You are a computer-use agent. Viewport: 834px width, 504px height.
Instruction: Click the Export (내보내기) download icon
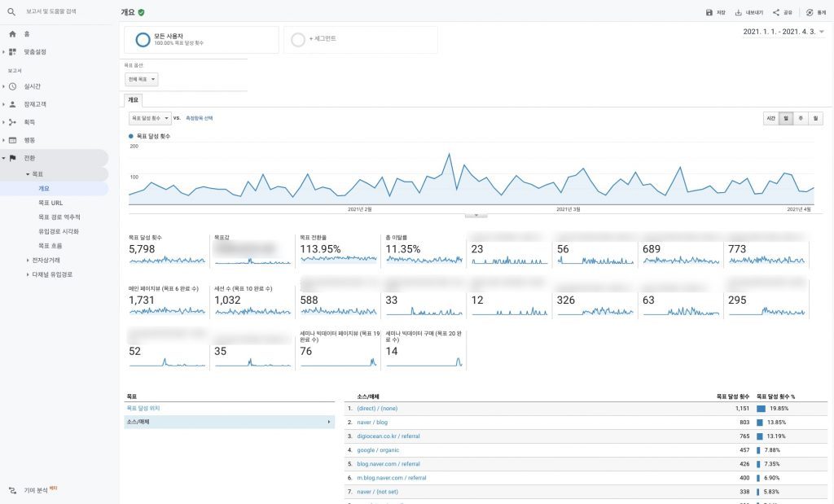[x=738, y=12]
